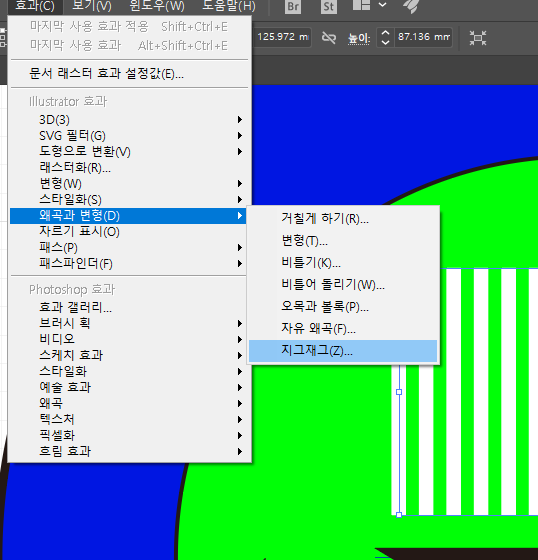Expand the 픽셀화 submenu
This screenshot has height=560, width=538.
coord(129,435)
